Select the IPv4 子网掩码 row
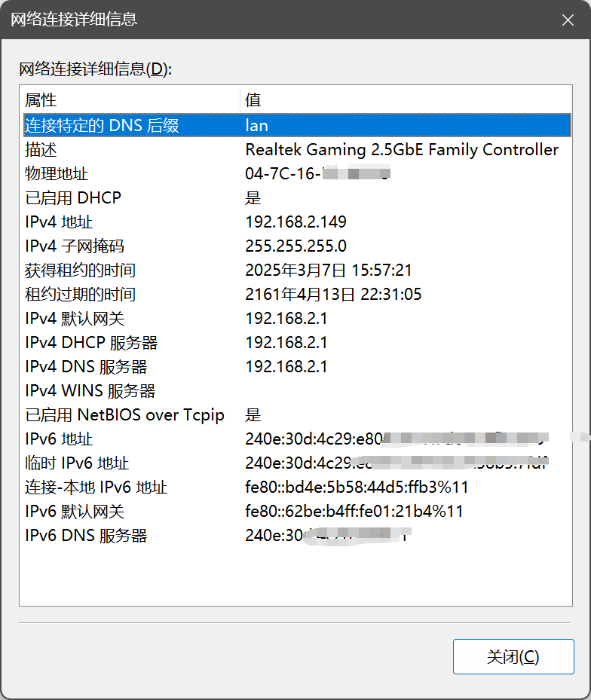This screenshot has height=700, width=591. click(74, 246)
